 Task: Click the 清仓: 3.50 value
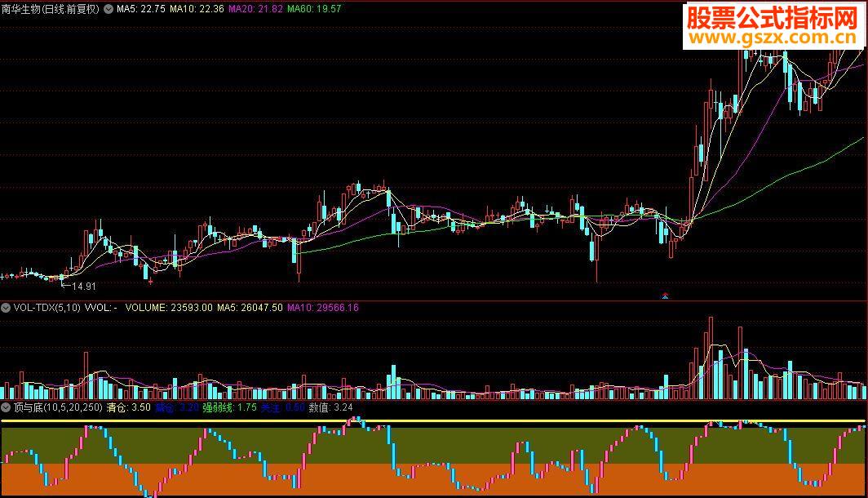(128, 407)
